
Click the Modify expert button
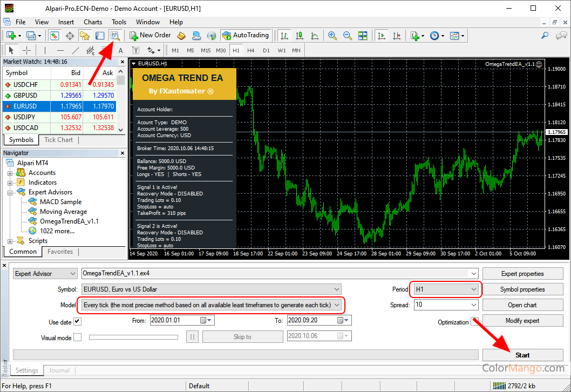coord(522,321)
